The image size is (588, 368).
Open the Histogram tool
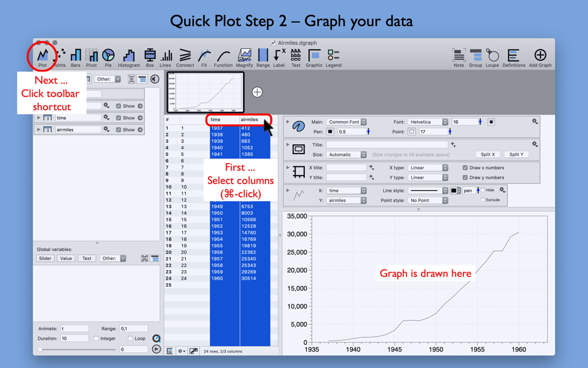128,56
